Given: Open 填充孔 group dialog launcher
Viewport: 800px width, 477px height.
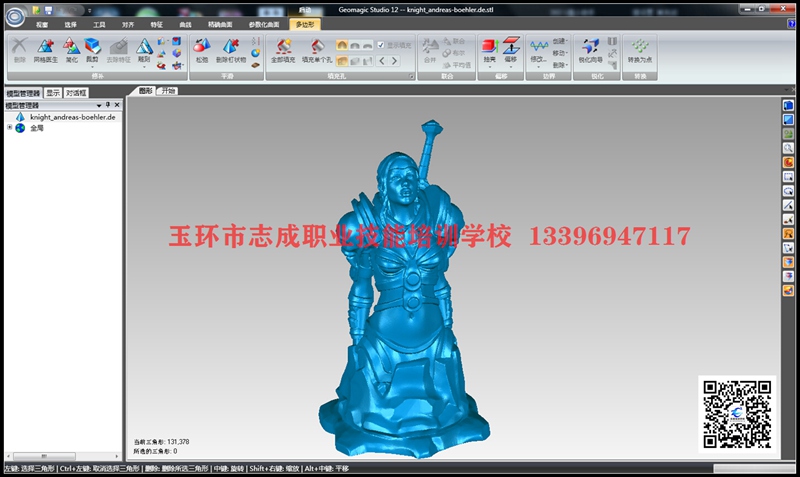Looking at the screenshot, I should click(411, 76).
